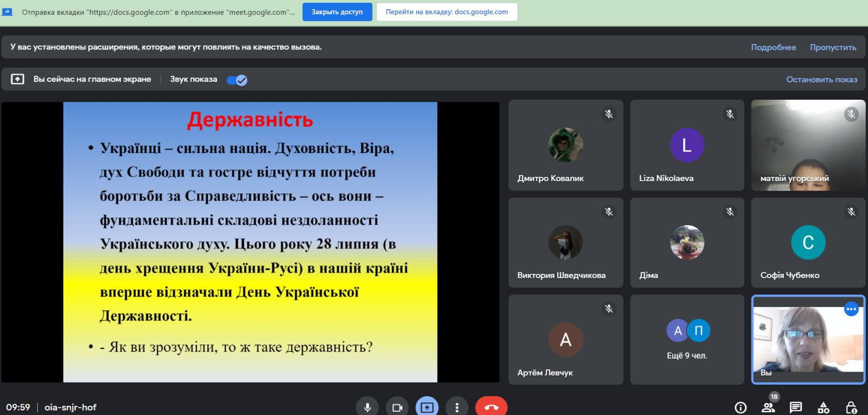Click the Liza Nikolaeva avatar tile
This screenshot has width=868, height=415.
click(687, 145)
